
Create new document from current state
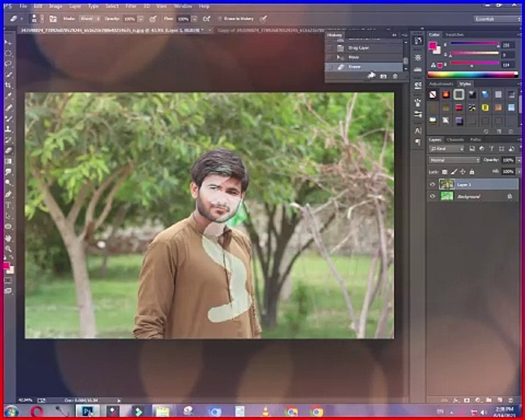[x=372, y=76]
